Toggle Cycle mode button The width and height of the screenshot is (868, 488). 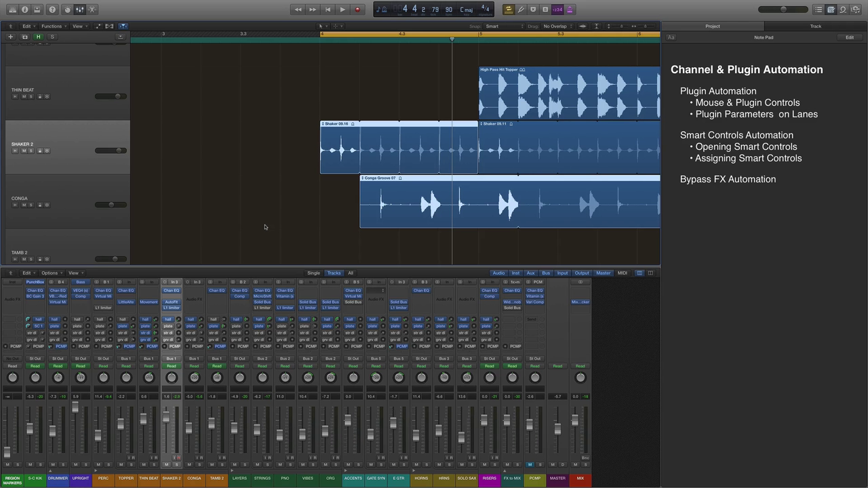coord(508,9)
